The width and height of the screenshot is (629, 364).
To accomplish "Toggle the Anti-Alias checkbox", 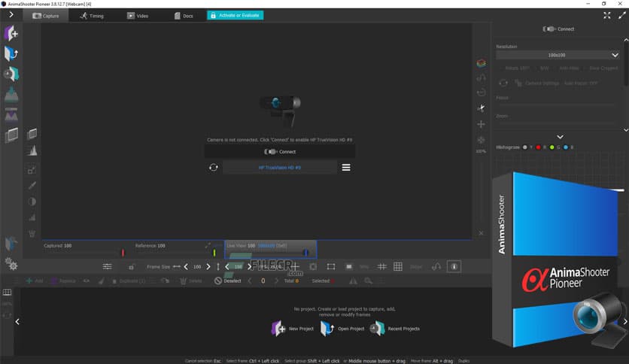I will 567,68.
